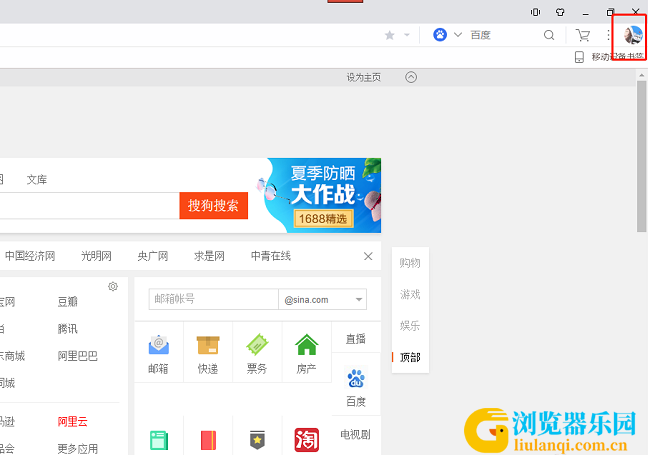Click the magnifier search icon
This screenshot has width=650, height=455.
[x=549, y=35]
